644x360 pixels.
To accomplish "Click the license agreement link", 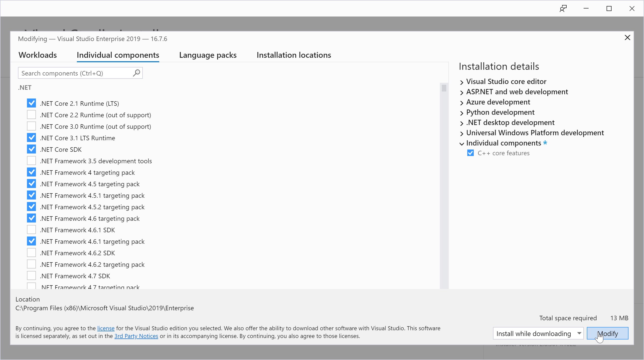I will click(105, 328).
